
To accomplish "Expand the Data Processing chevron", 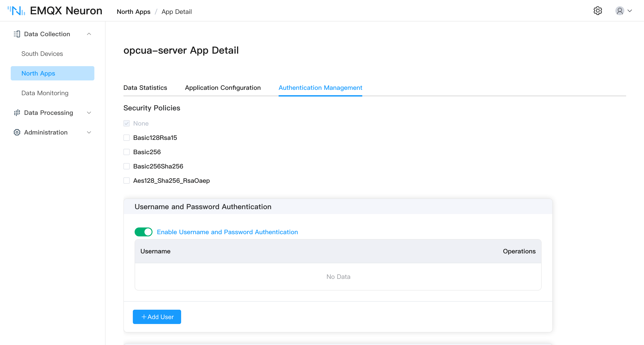I will coord(89,113).
